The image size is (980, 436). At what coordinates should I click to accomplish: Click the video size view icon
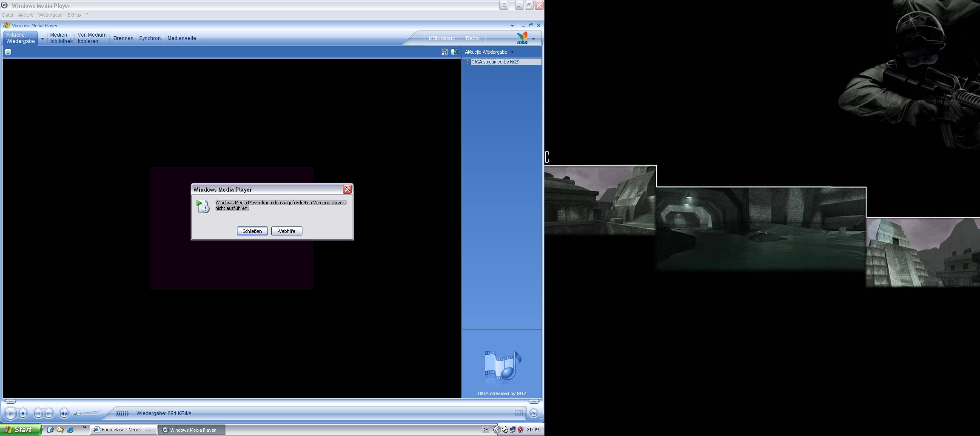tap(444, 52)
